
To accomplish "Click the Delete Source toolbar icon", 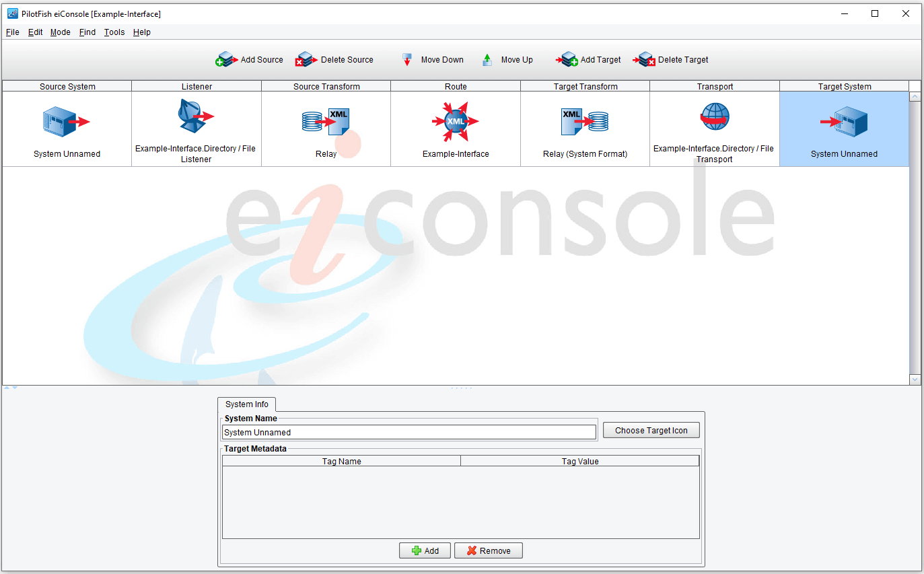I will pos(306,60).
